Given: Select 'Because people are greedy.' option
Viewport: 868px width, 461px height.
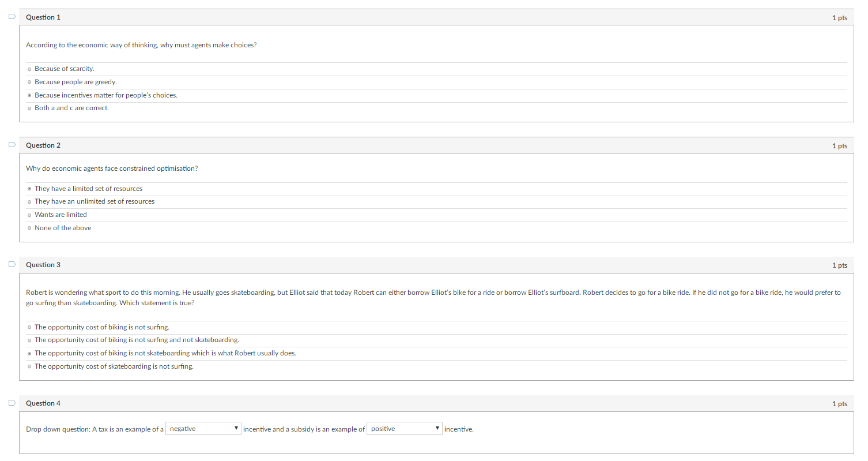Looking at the screenshot, I should 29,83.
